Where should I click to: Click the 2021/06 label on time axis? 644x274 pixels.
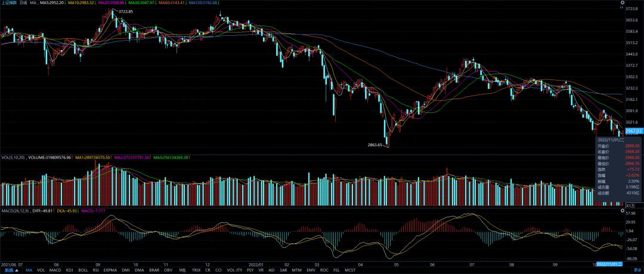click(x=8, y=264)
